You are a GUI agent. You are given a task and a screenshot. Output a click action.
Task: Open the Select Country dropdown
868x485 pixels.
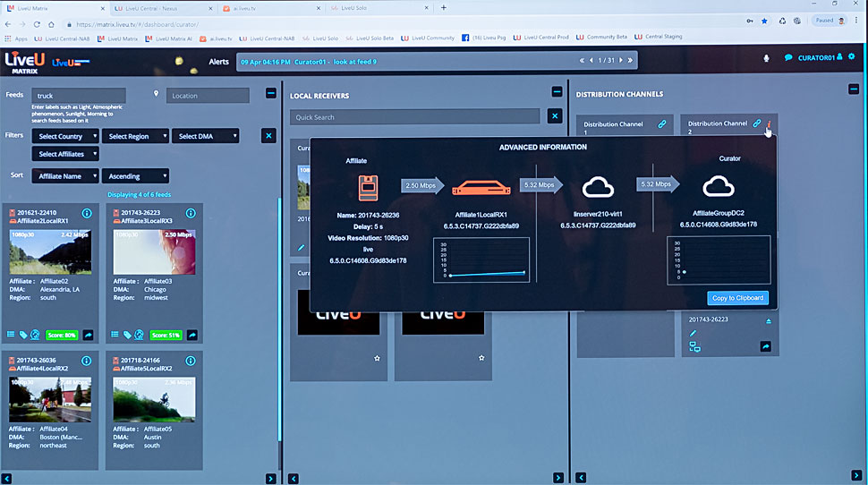pos(64,136)
